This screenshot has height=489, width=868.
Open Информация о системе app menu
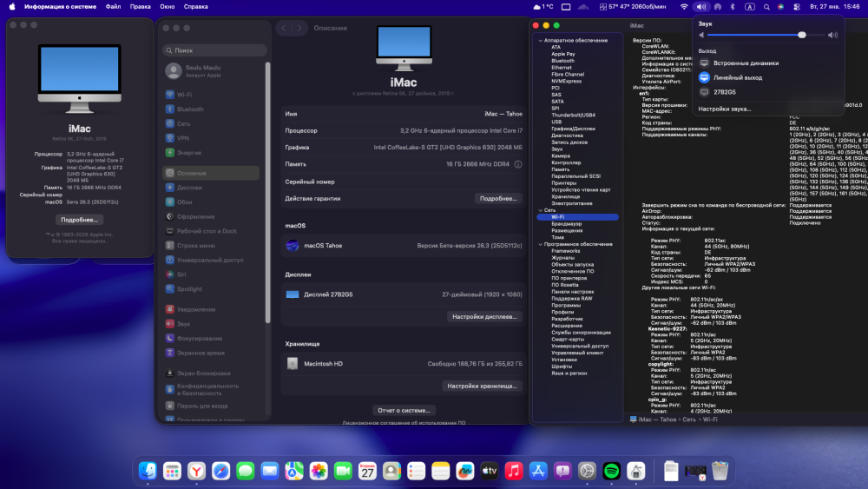point(61,7)
